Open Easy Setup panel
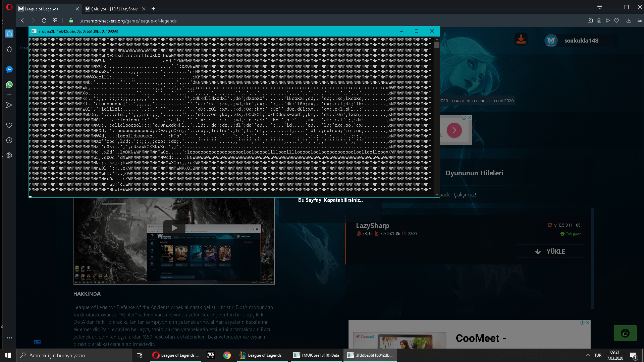 pos(640,20)
